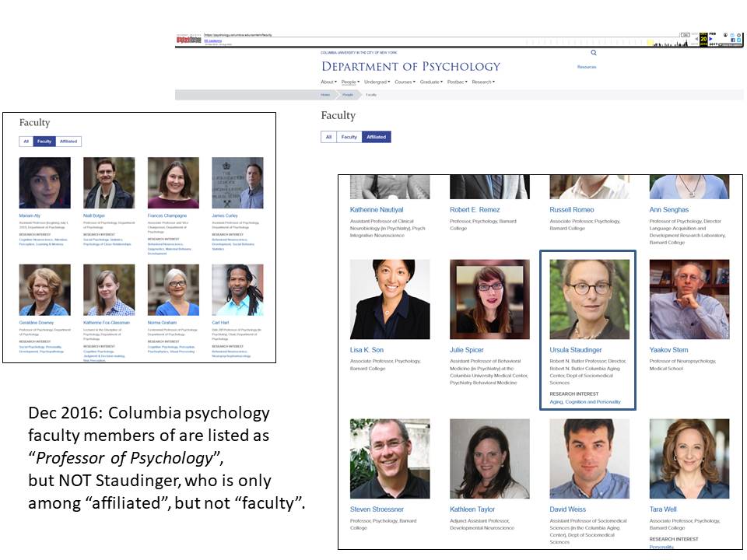Click Carl Hart's portrait thumbnail
This screenshot has width=747, height=560.
pos(237,290)
